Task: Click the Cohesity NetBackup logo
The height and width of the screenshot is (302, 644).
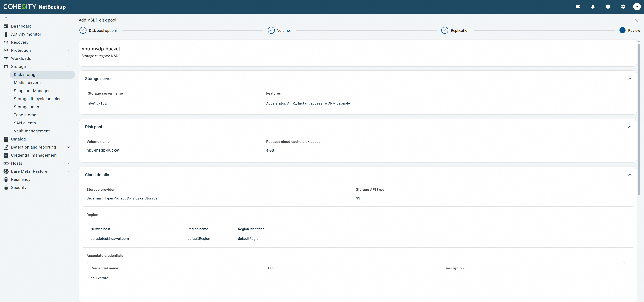Action: click(x=34, y=7)
